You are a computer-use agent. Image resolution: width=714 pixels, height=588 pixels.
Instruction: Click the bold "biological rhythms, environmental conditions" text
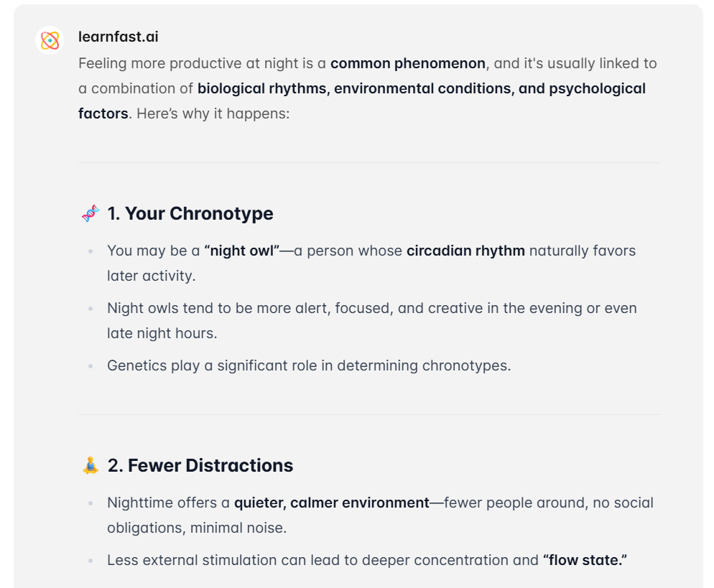pyautogui.click(x=354, y=88)
